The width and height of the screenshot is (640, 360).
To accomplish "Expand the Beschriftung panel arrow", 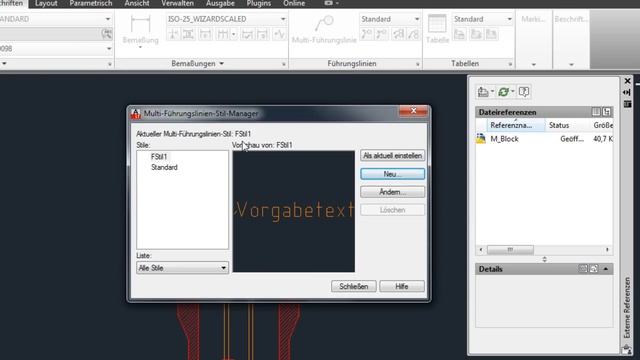I will point(571,64).
